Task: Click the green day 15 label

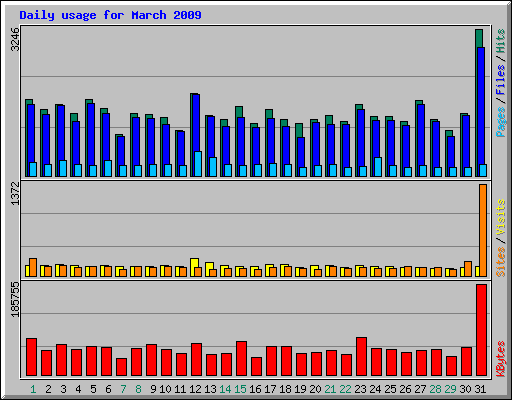Action: [240, 389]
